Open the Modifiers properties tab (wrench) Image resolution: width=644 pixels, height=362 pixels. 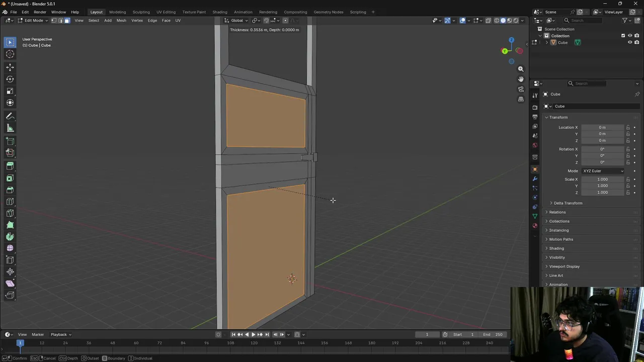point(535,178)
